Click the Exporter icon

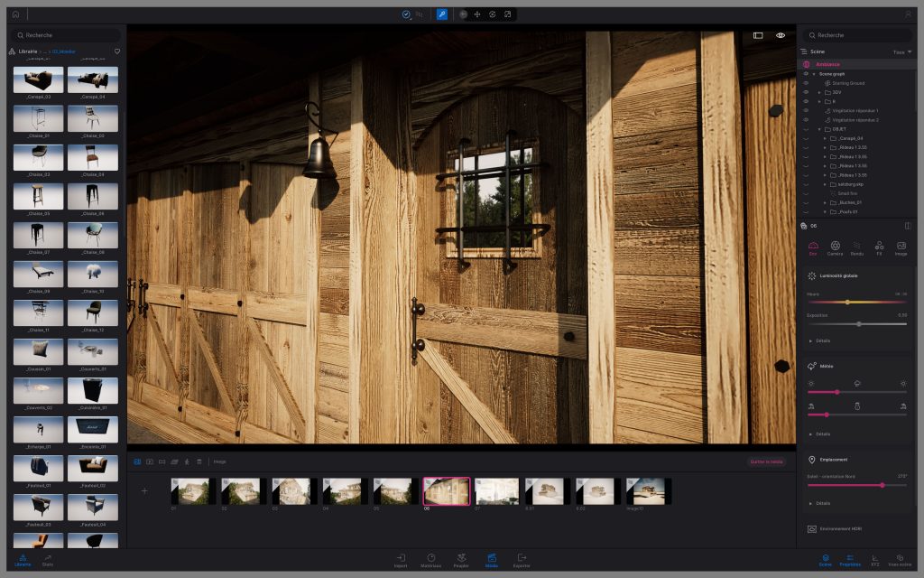522,559
